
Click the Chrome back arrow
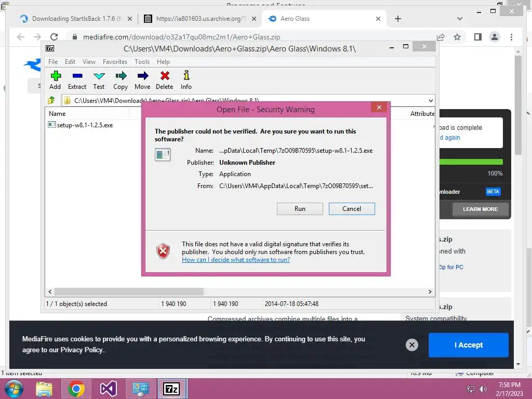pos(21,37)
